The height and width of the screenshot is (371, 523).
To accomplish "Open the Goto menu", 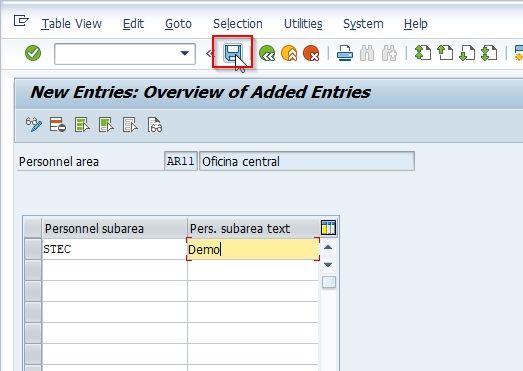I will point(178,24).
